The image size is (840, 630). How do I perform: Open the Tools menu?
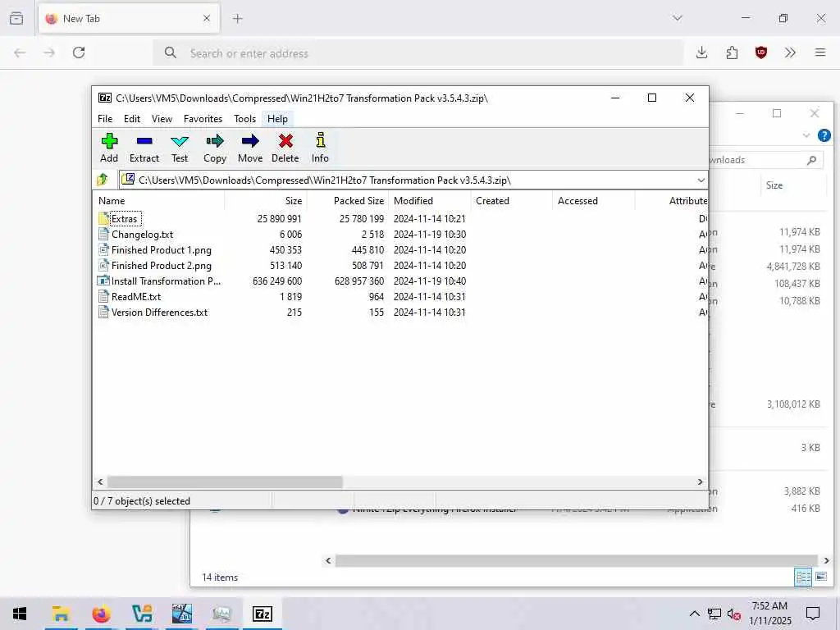[x=244, y=119]
